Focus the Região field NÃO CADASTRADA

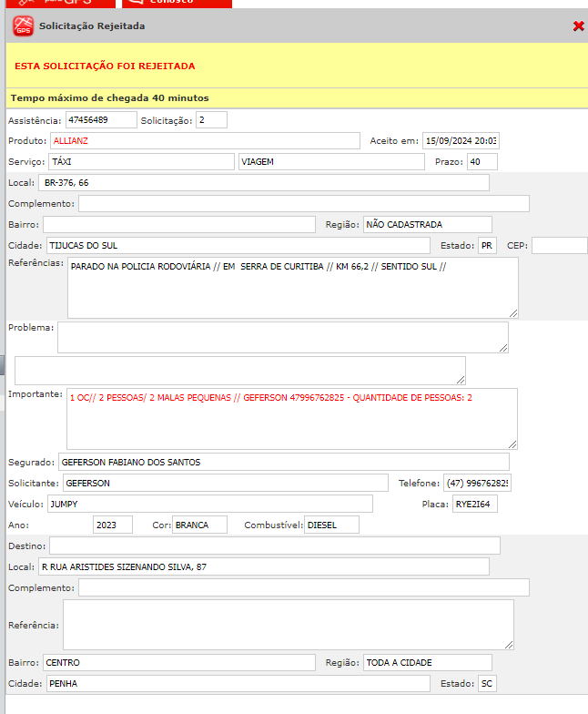click(428, 224)
